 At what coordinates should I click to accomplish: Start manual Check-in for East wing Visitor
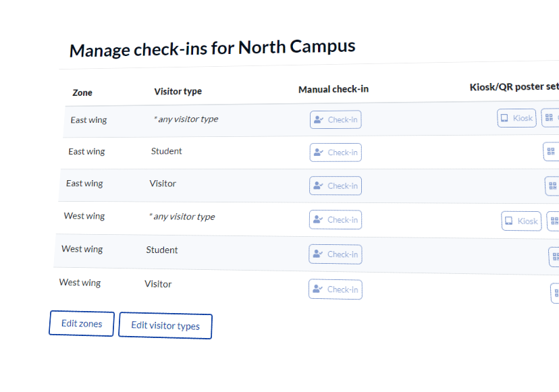pyautogui.click(x=336, y=186)
